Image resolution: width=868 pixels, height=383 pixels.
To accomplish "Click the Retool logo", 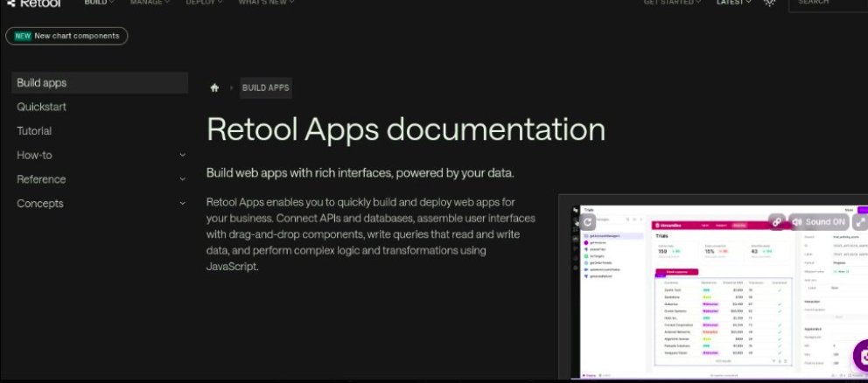I will point(34,3).
